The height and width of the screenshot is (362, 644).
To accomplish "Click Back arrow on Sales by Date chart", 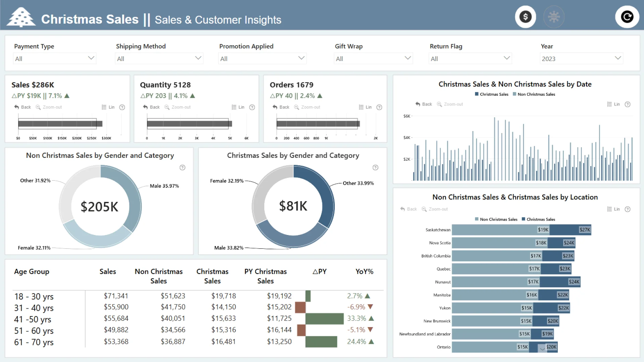I will 424,104.
